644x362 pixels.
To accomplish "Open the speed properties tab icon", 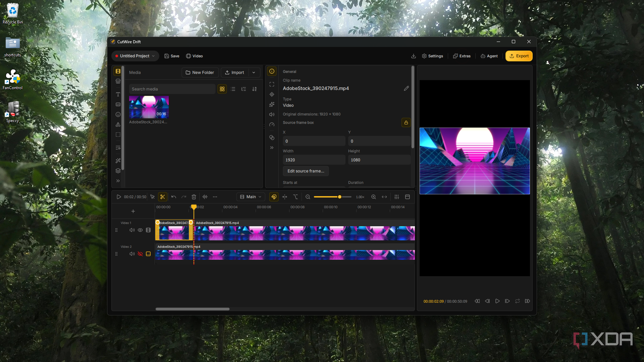I will [x=272, y=124].
